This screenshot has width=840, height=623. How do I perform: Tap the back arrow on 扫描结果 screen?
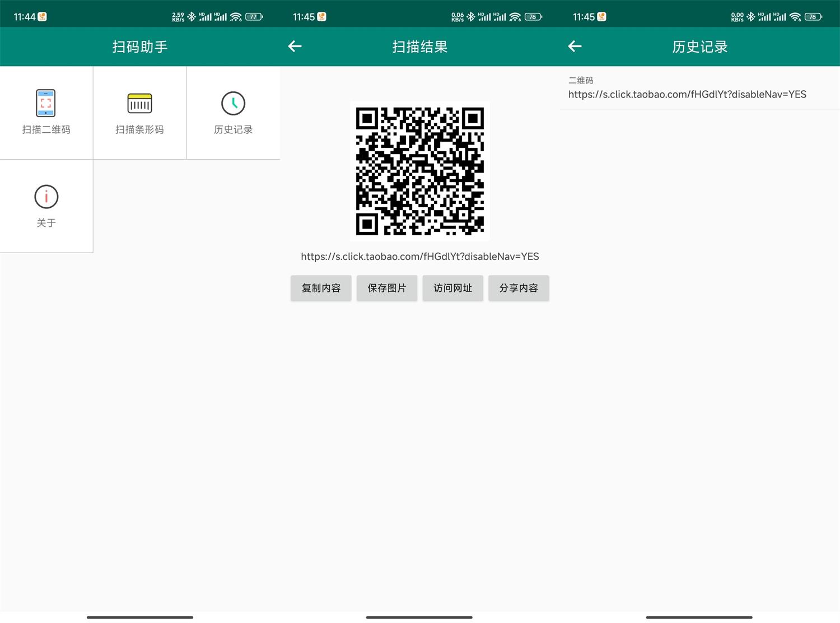295,47
